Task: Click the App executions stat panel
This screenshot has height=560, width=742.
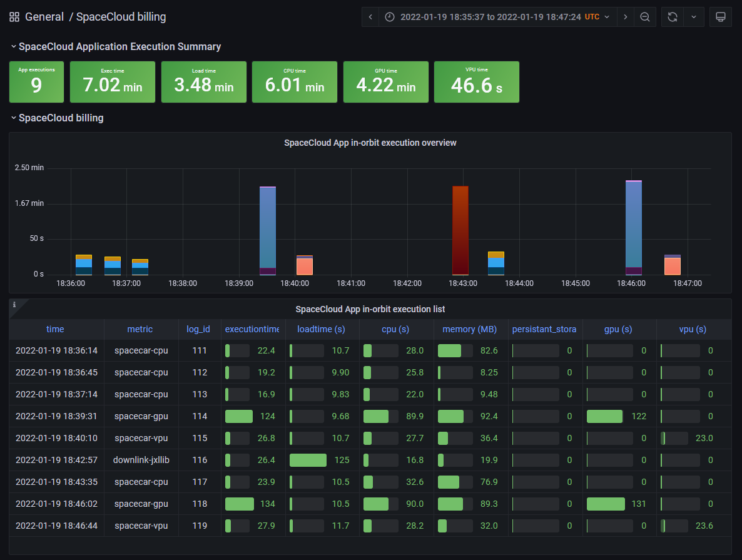Action: [x=36, y=82]
